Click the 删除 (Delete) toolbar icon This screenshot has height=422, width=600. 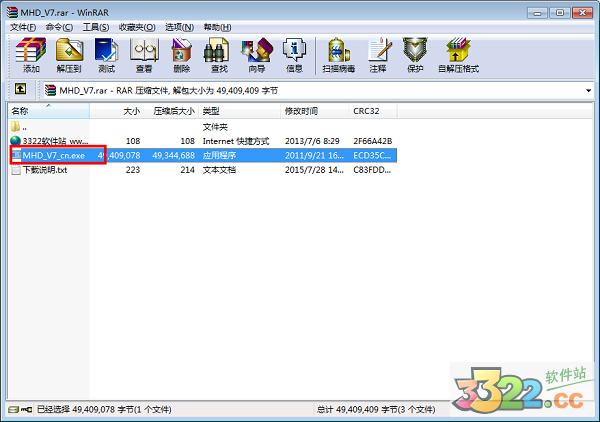pos(182,49)
